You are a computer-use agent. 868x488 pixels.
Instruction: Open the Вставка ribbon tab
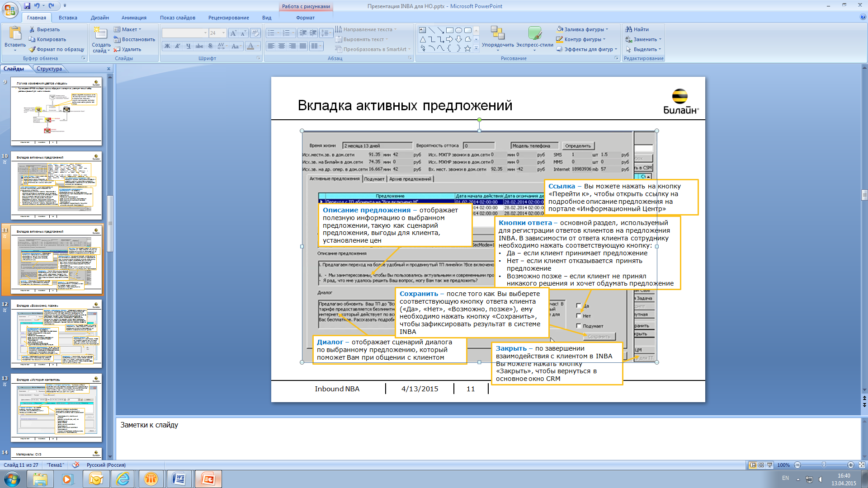click(68, 18)
